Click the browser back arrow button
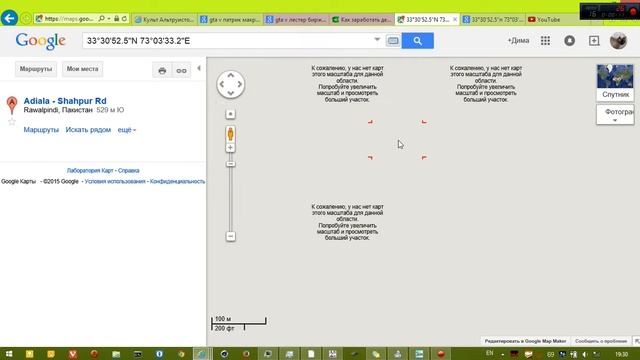640x360 pixels. [9, 18]
